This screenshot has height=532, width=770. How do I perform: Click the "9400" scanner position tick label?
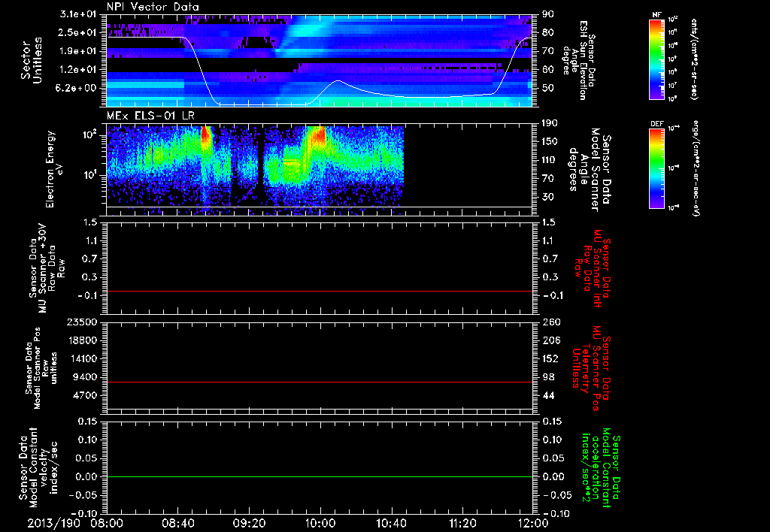click(x=84, y=377)
